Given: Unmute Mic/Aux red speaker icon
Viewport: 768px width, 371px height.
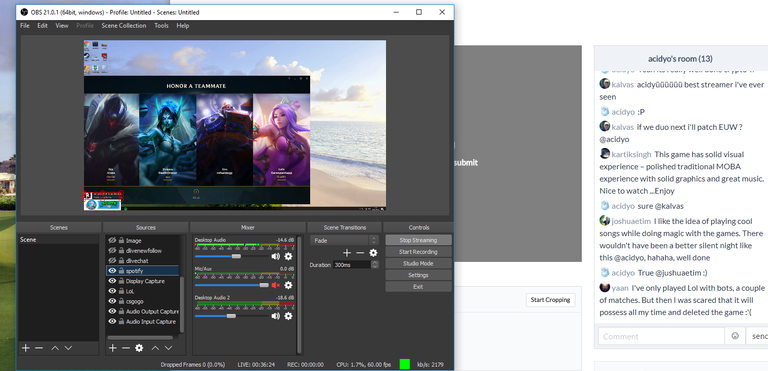Looking at the screenshot, I should [276, 285].
